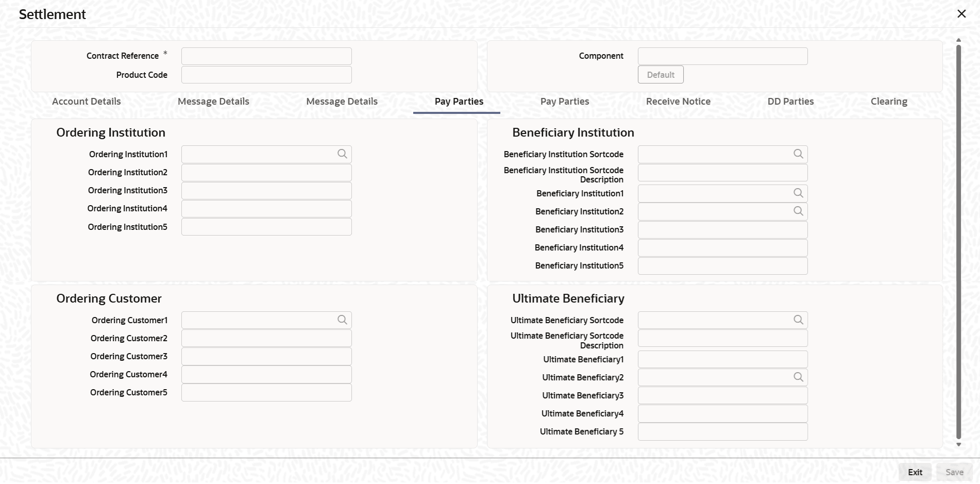Image resolution: width=980 pixels, height=484 pixels.
Task: Switch to the Account Details tab
Action: 87,102
